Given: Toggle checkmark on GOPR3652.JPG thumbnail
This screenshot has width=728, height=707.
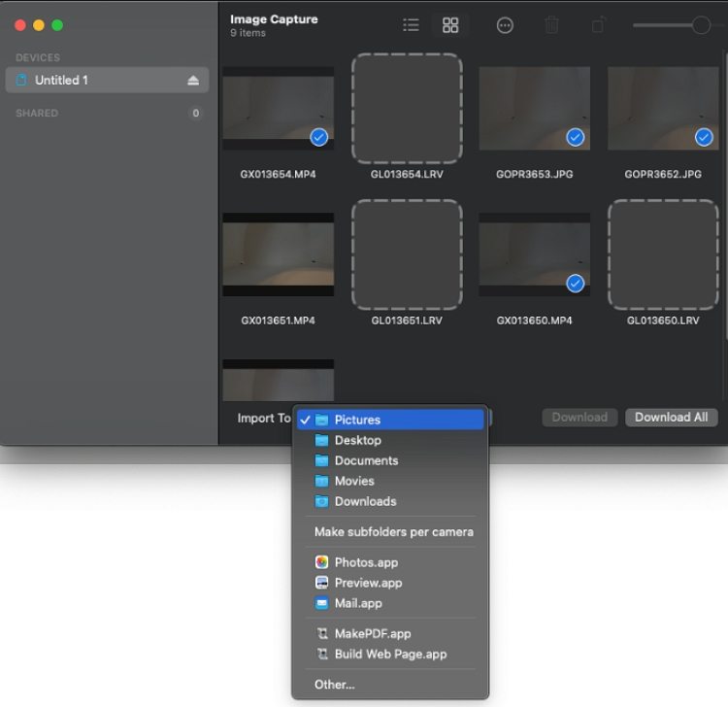Looking at the screenshot, I should 704,138.
